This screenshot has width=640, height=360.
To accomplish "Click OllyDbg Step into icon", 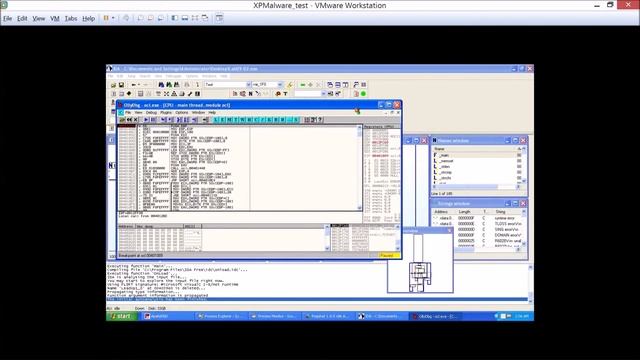I will click(x=164, y=120).
